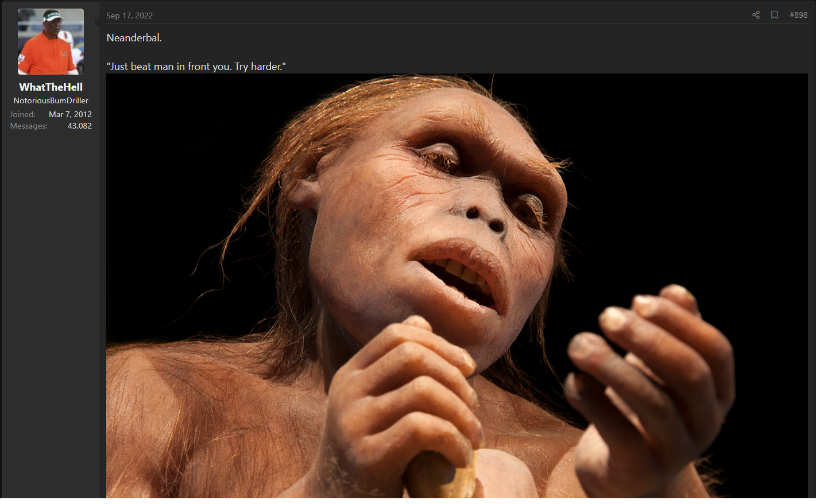The height and width of the screenshot is (504, 816).
Task: Click the Mar 7, 2012 join date
Action: tap(70, 114)
